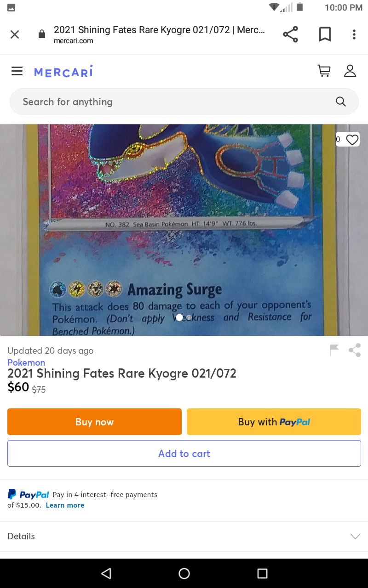Expand the Details section chevron
The height and width of the screenshot is (588, 368).
pyautogui.click(x=355, y=536)
